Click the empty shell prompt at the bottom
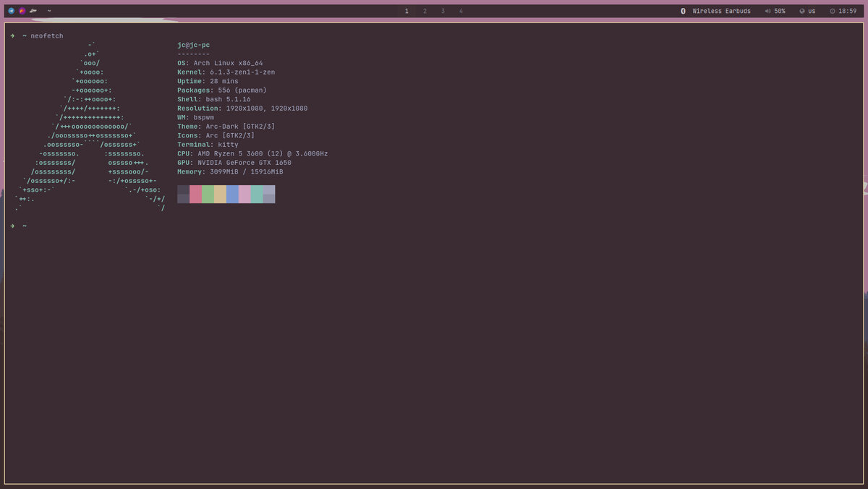Viewport: 868px width, 489px height. [18, 226]
